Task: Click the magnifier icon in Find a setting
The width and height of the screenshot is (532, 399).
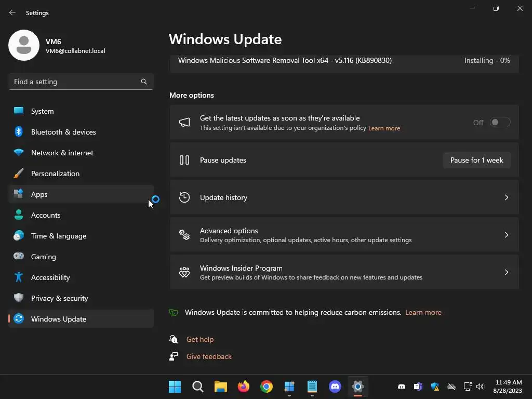Action: [x=144, y=82]
